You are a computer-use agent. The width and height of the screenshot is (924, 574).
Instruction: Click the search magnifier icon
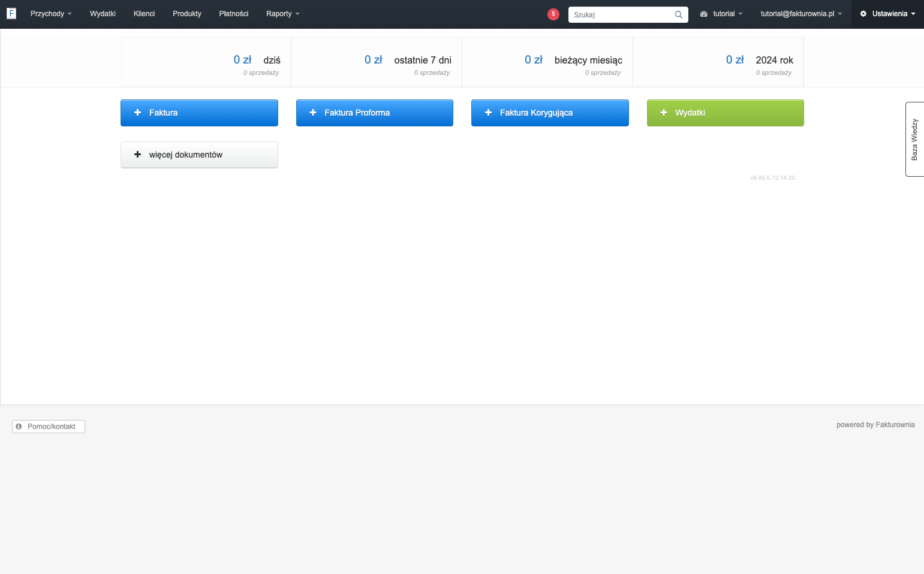click(x=679, y=14)
